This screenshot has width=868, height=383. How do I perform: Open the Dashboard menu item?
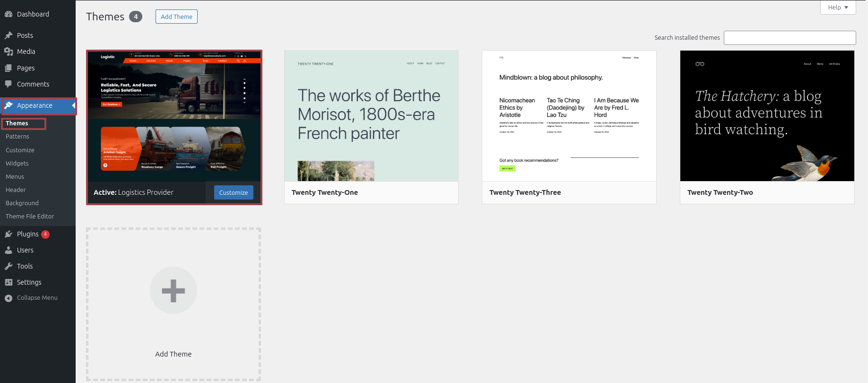[38, 14]
